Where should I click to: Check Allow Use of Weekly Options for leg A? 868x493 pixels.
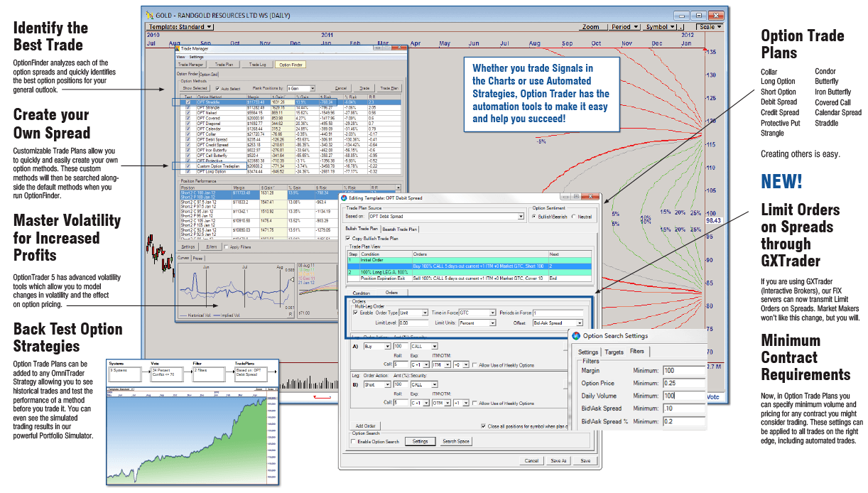[474, 365]
